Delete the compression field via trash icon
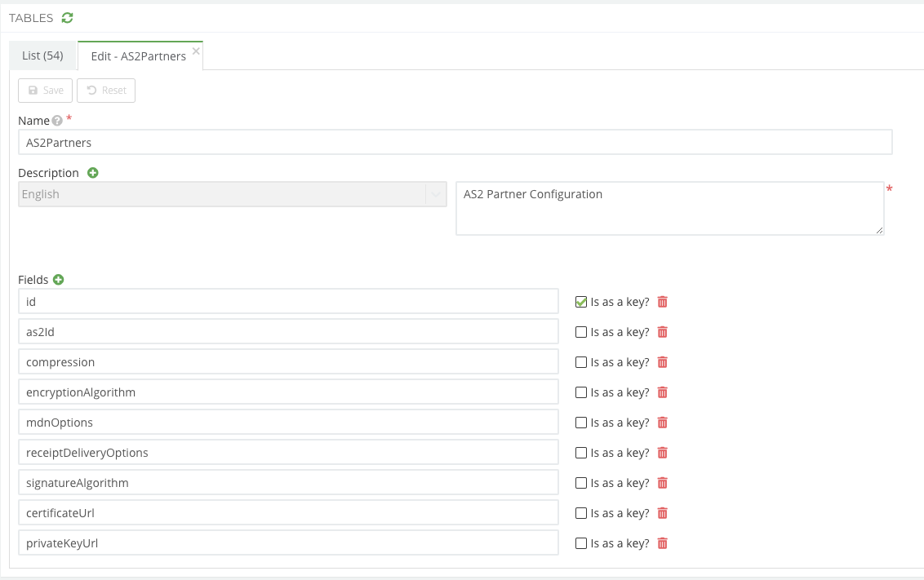924x580 pixels. point(662,362)
